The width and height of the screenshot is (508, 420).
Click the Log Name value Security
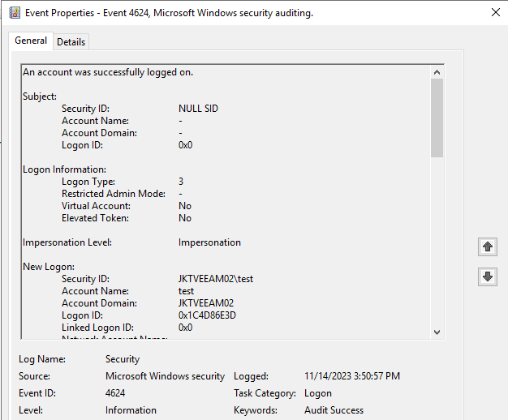(123, 359)
